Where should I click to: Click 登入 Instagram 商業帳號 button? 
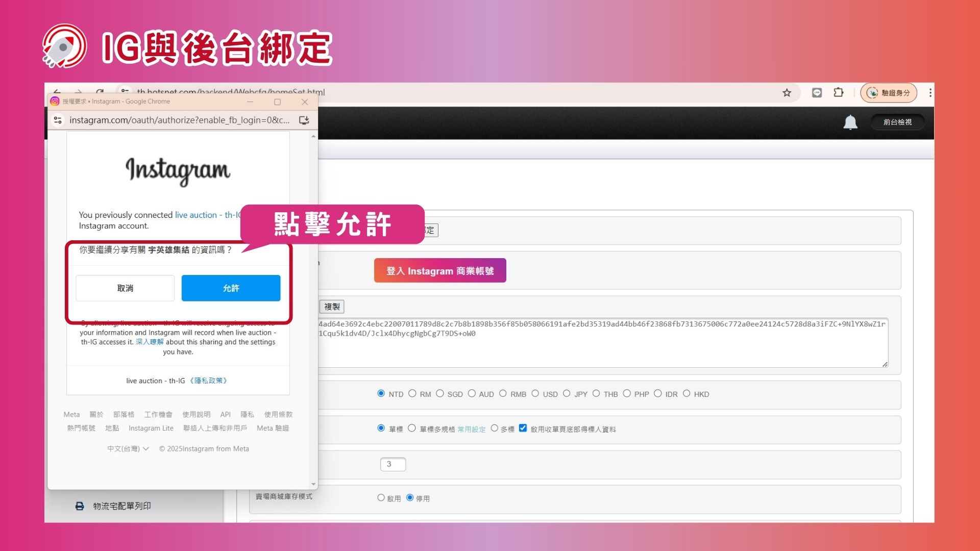click(440, 271)
